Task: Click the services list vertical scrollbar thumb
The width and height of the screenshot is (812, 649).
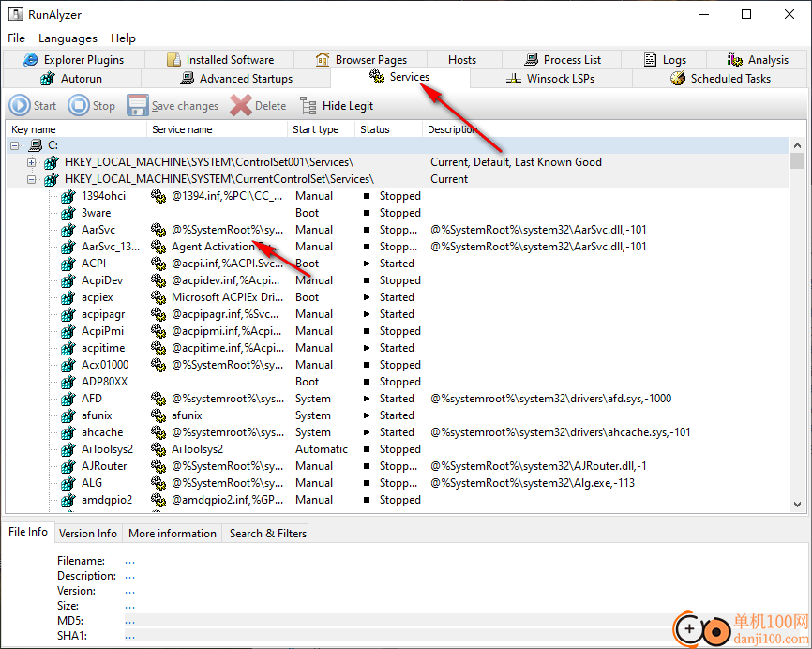Action: pyautogui.click(x=798, y=161)
